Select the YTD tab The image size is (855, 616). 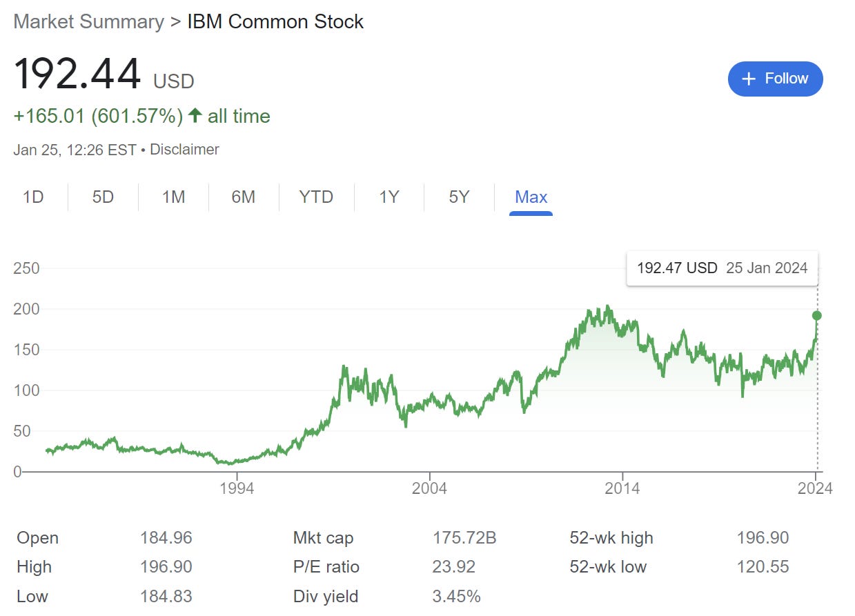pos(316,197)
